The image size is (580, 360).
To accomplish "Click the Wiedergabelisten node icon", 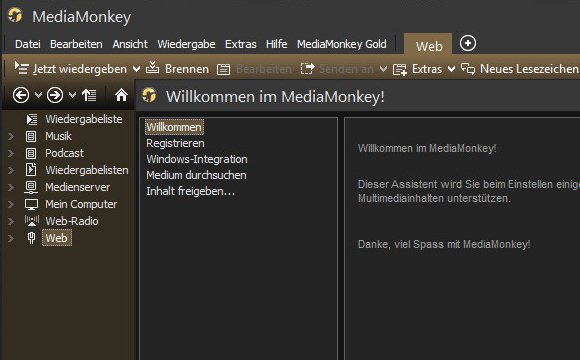I will 31,170.
